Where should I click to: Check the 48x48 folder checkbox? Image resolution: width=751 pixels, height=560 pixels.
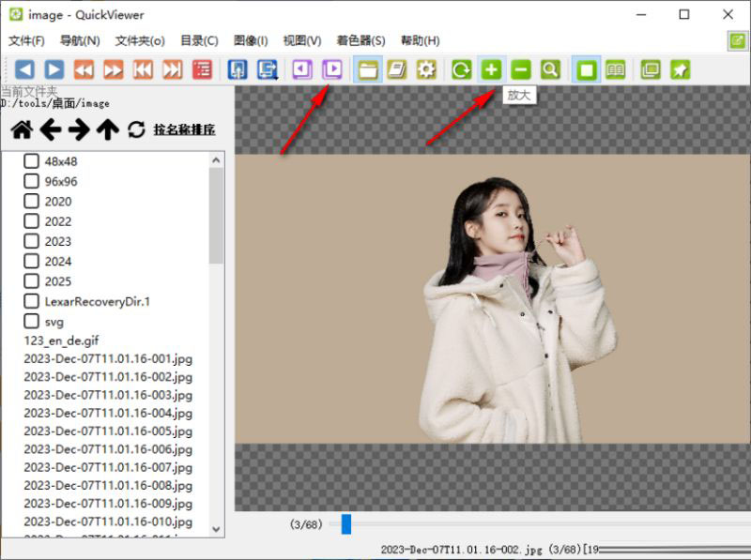click(31, 160)
